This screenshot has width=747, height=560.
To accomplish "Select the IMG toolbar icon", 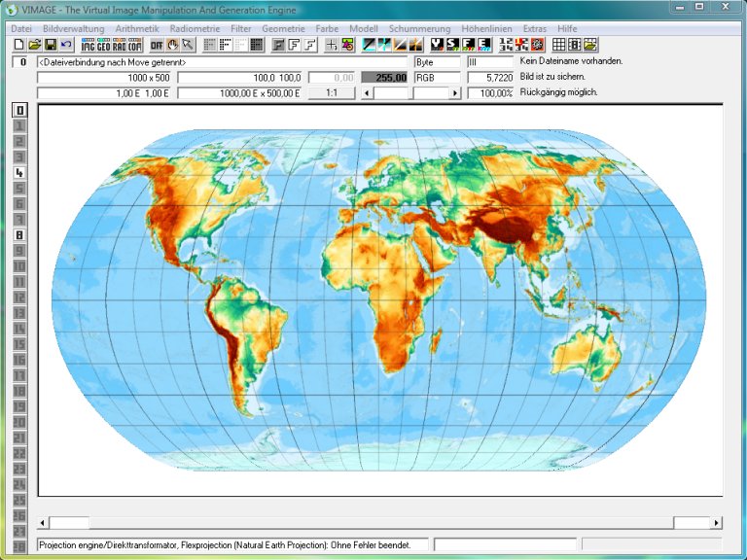I will pos(89,45).
